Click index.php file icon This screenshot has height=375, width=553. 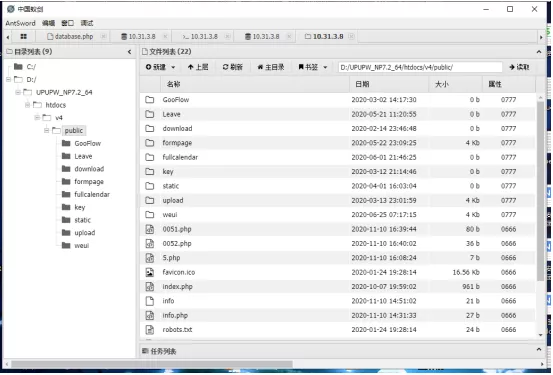click(x=150, y=287)
